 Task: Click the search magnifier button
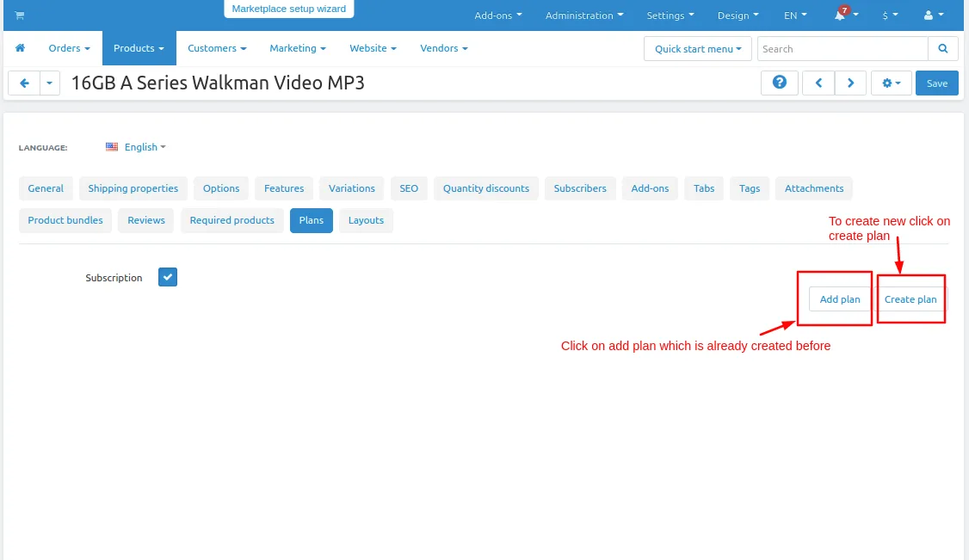pyautogui.click(x=943, y=49)
